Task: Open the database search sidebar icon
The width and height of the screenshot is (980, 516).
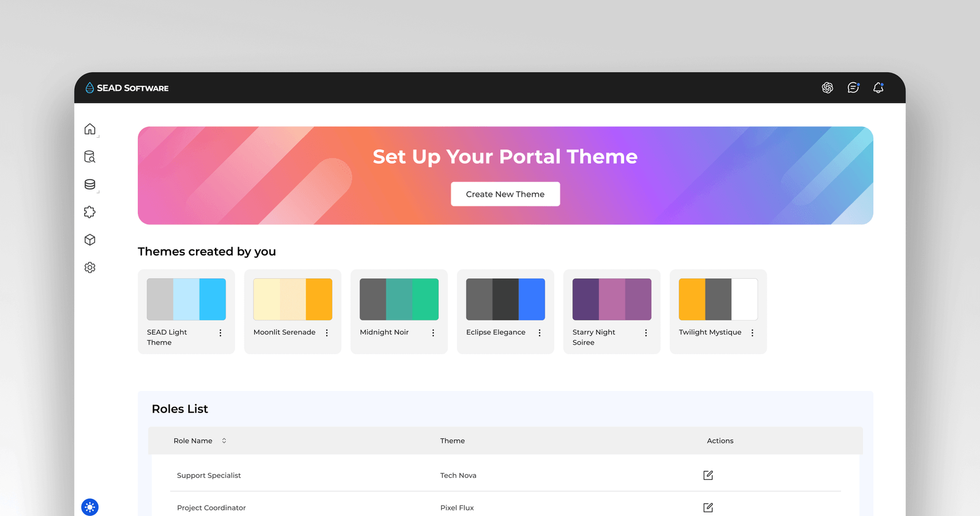Action: click(x=90, y=157)
